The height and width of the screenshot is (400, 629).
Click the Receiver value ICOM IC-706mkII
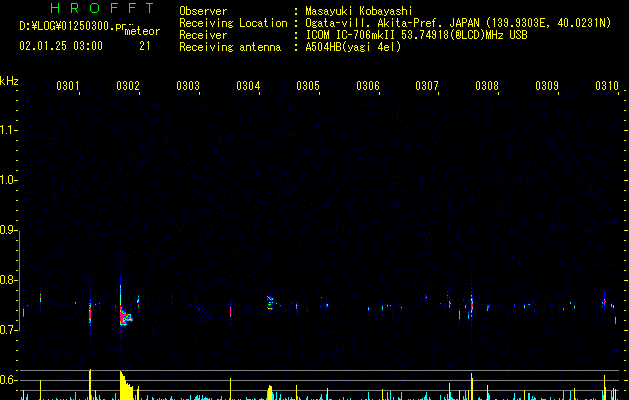click(x=351, y=35)
